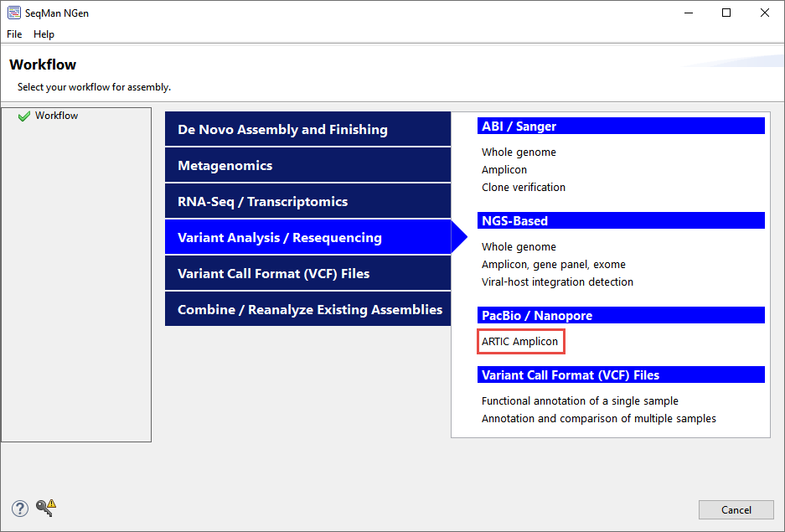The height and width of the screenshot is (532, 785).
Task: Select Workflow in the left navigation panel
Action: (54, 115)
